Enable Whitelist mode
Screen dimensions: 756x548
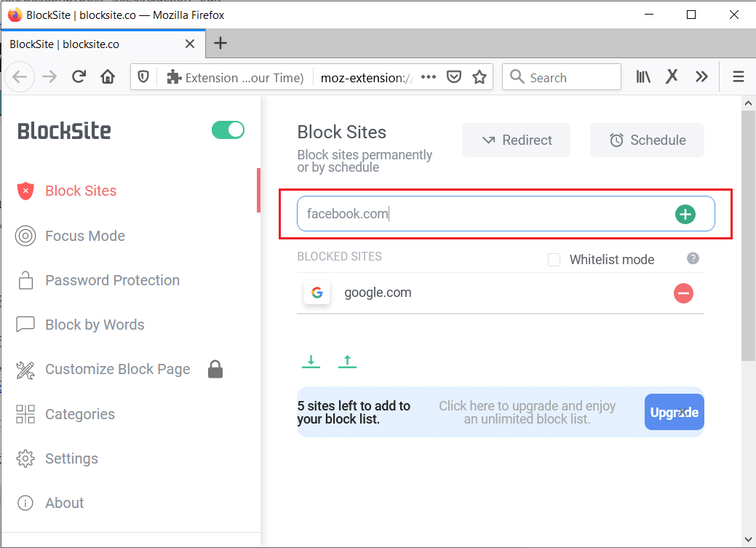(x=554, y=259)
